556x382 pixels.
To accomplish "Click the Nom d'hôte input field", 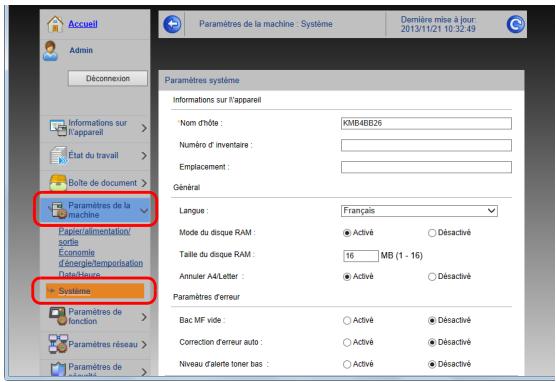I will 426,123.
